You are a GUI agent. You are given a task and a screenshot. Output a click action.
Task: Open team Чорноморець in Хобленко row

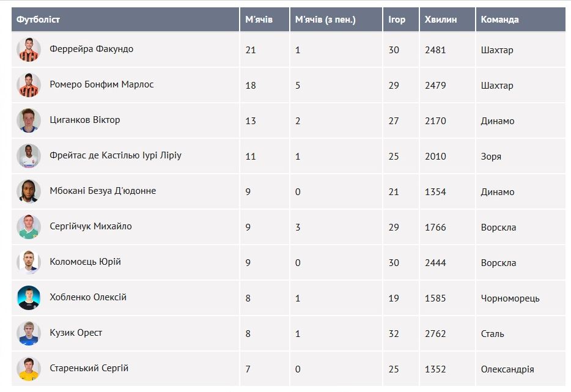(510, 298)
